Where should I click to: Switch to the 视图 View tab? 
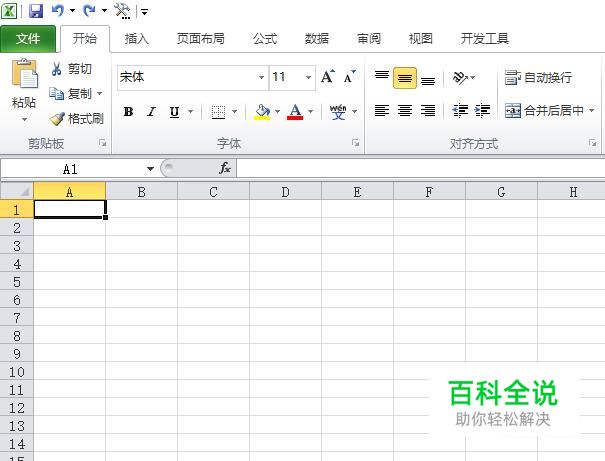(x=421, y=39)
